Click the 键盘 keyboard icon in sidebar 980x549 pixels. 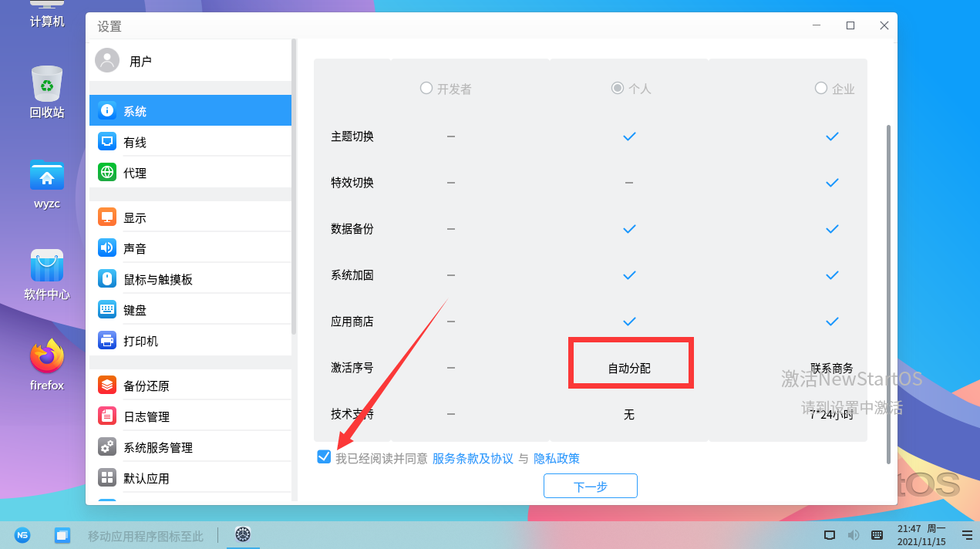[x=107, y=310]
